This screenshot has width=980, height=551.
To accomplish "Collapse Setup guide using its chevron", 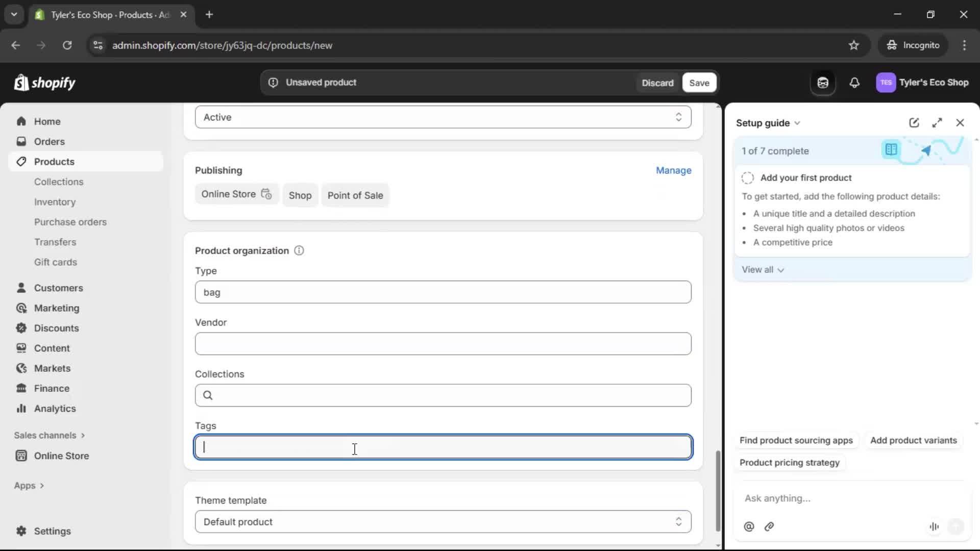I will coord(798,123).
